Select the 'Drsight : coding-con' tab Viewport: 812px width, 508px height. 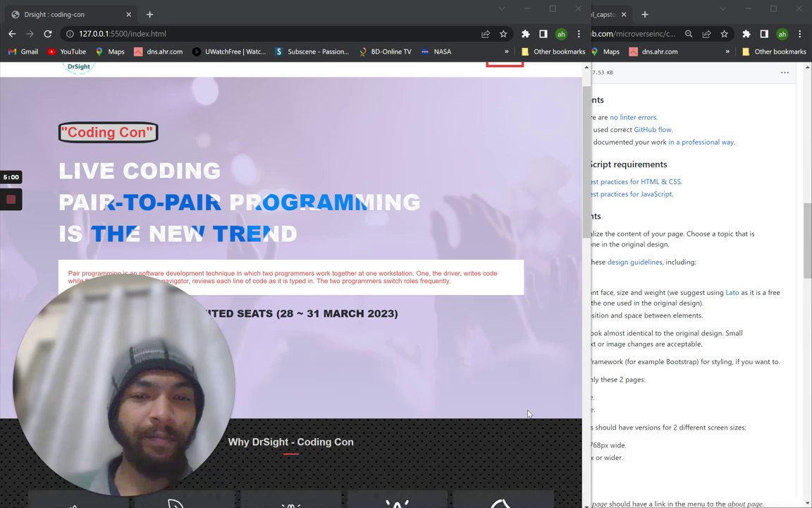point(71,15)
